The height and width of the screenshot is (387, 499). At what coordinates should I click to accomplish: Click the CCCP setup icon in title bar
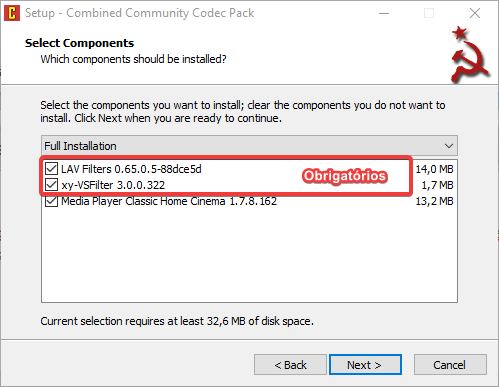pyautogui.click(x=12, y=13)
